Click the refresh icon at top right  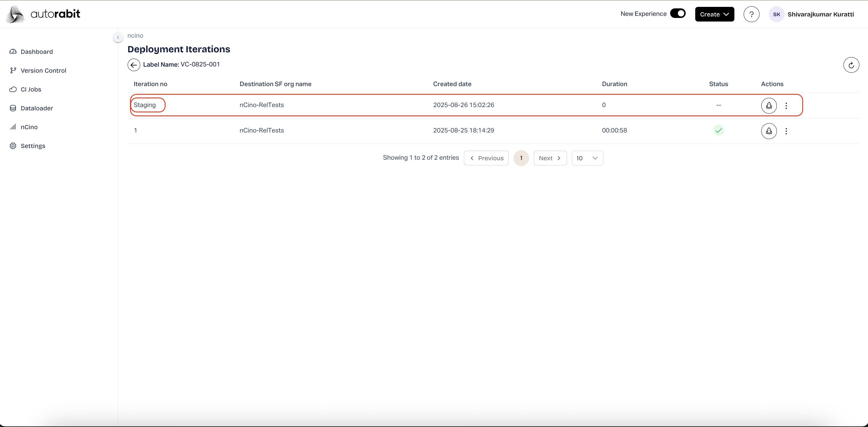(851, 65)
